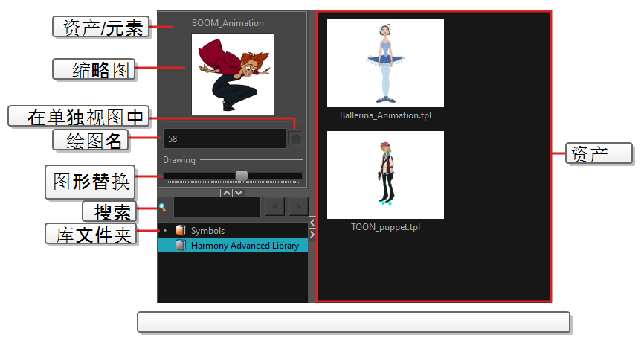The height and width of the screenshot is (344, 644).
Task: Select the Ballerina_Animation.tpl thumbnail
Action: click(385, 63)
